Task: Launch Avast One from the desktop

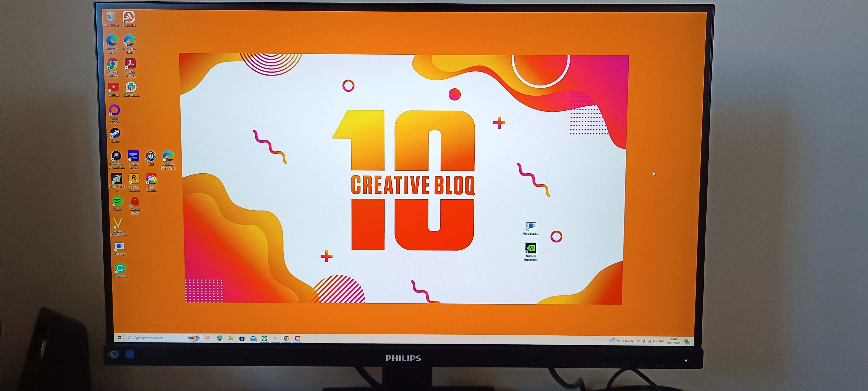Action: coord(129,19)
